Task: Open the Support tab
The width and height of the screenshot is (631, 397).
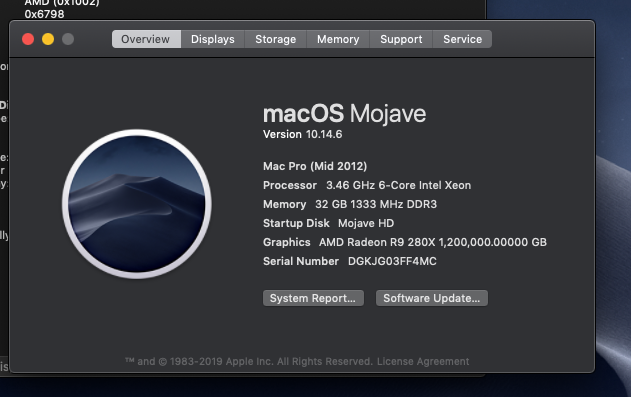Action: click(401, 39)
